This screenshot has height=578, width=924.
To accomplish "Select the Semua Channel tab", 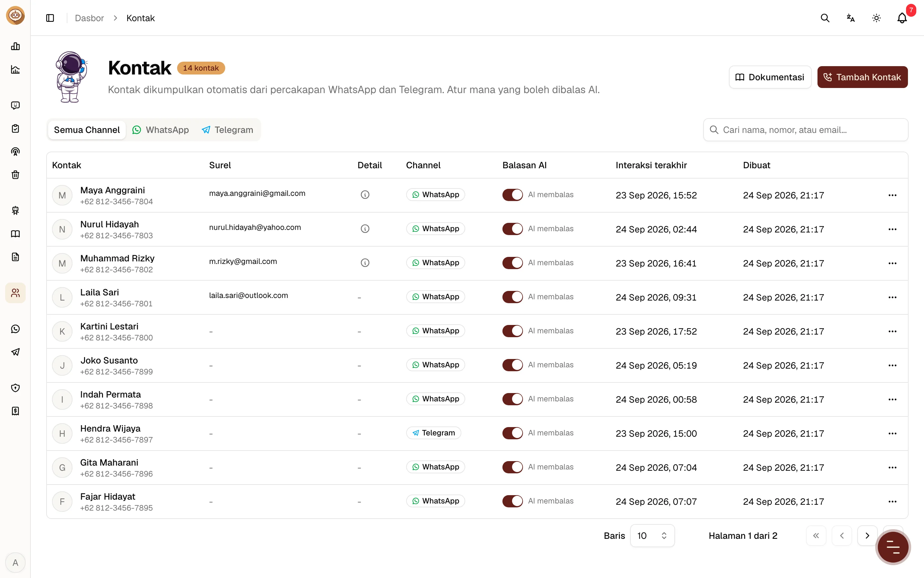I will tap(87, 130).
